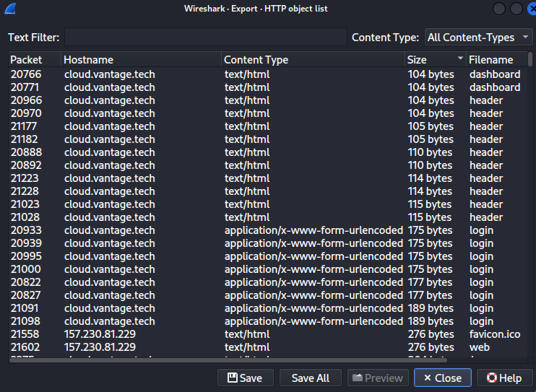
Task: Select packet 20995 login row
Action: [x=268, y=256]
